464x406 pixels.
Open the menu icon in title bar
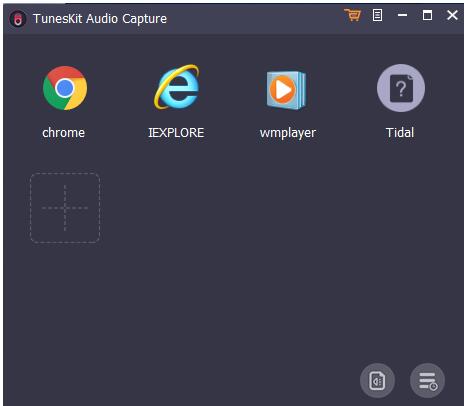(377, 15)
